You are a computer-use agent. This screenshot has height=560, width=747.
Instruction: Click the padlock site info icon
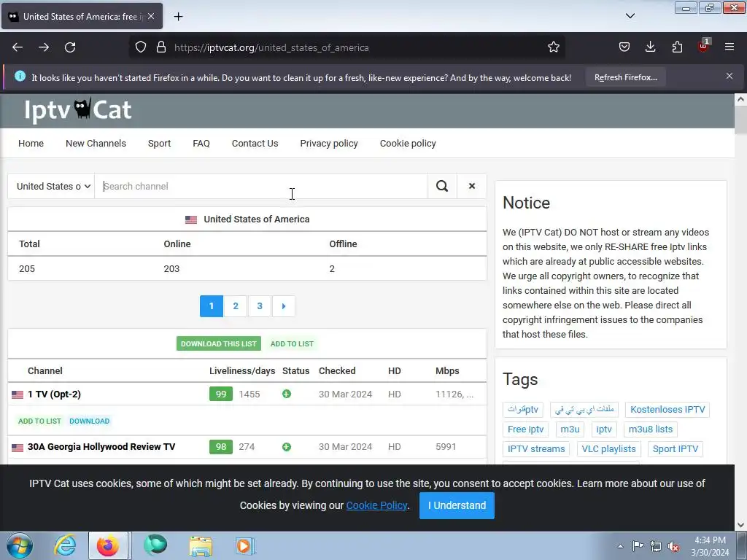161,47
